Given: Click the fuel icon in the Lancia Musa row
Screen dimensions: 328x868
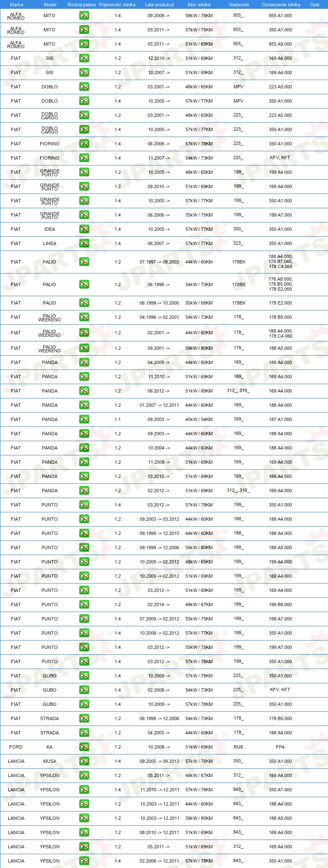Looking at the screenshot, I should (x=84, y=761).
